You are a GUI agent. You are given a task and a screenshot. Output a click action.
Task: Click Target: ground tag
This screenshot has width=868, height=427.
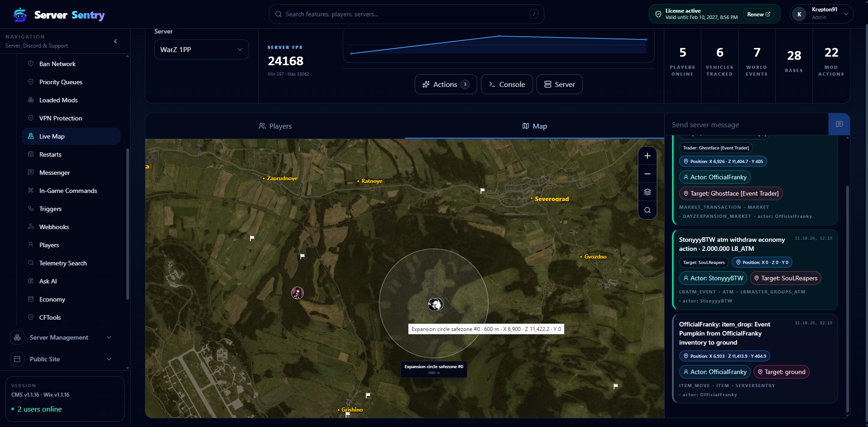(x=782, y=372)
